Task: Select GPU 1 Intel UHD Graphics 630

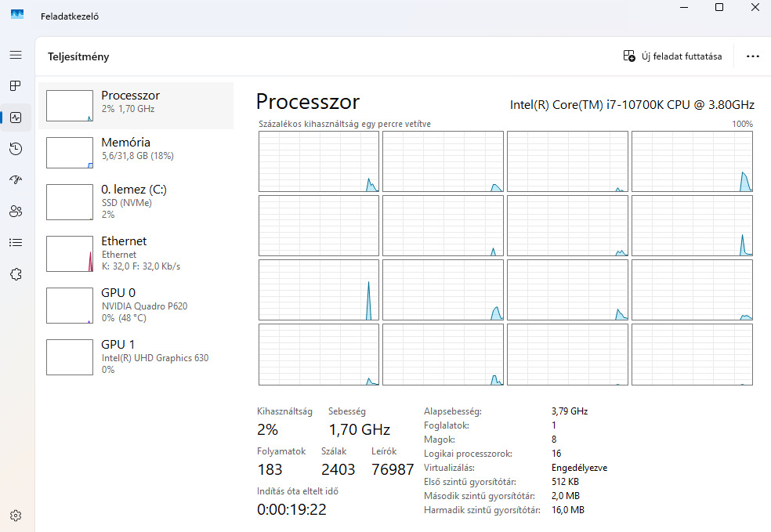Action: point(136,356)
